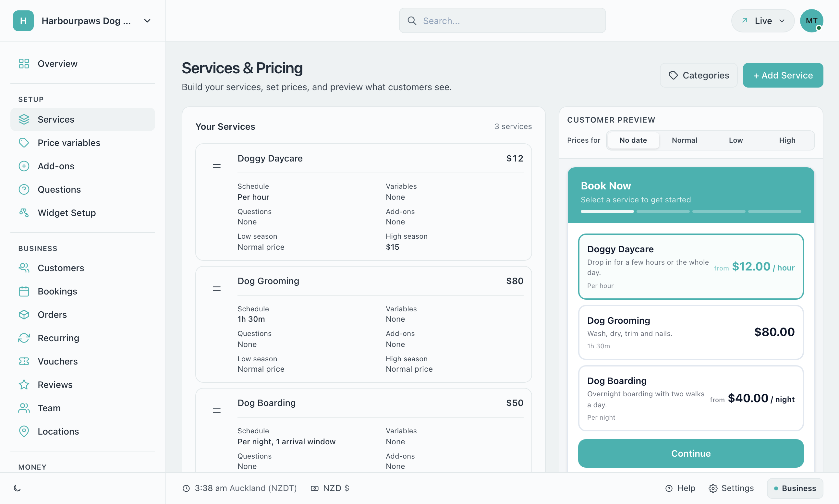Click the Dog Boarding drag handle
The height and width of the screenshot is (504, 839).
pyautogui.click(x=217, y=411)
